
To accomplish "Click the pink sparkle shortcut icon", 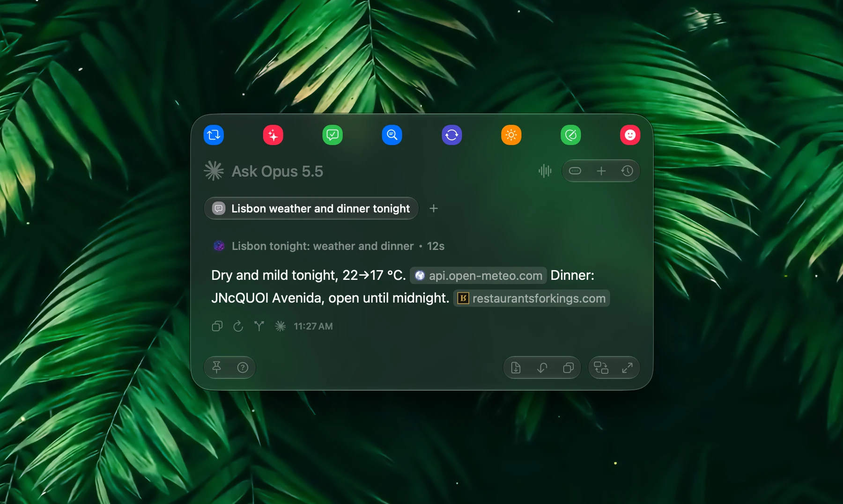I will point(273,135).
